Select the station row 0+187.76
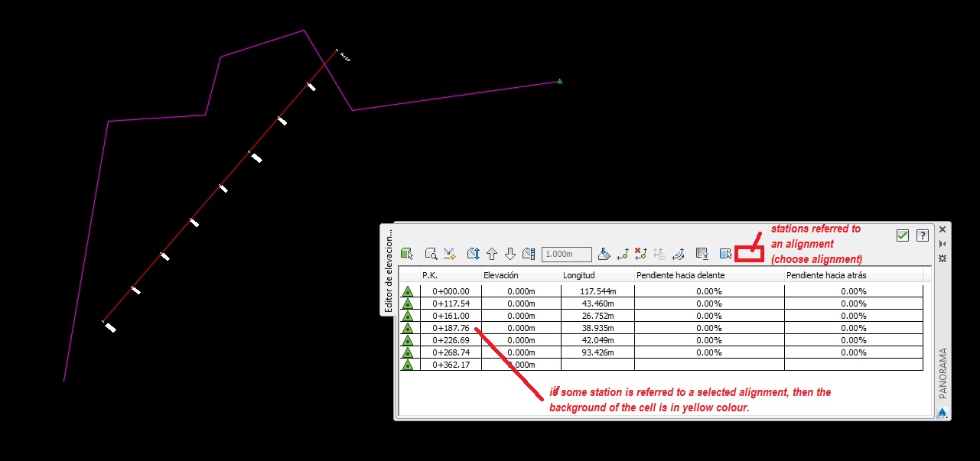The width and height of the screenshot is (980, 461). coord(451,327)
